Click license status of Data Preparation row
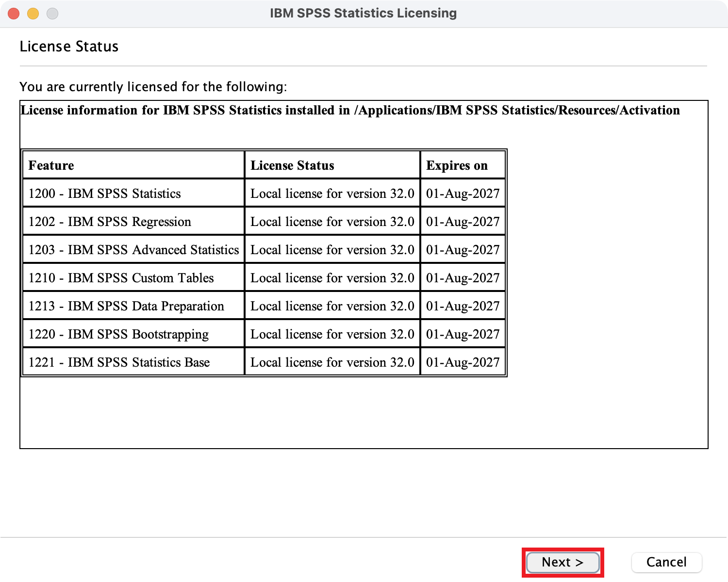 tap(332, 306)
